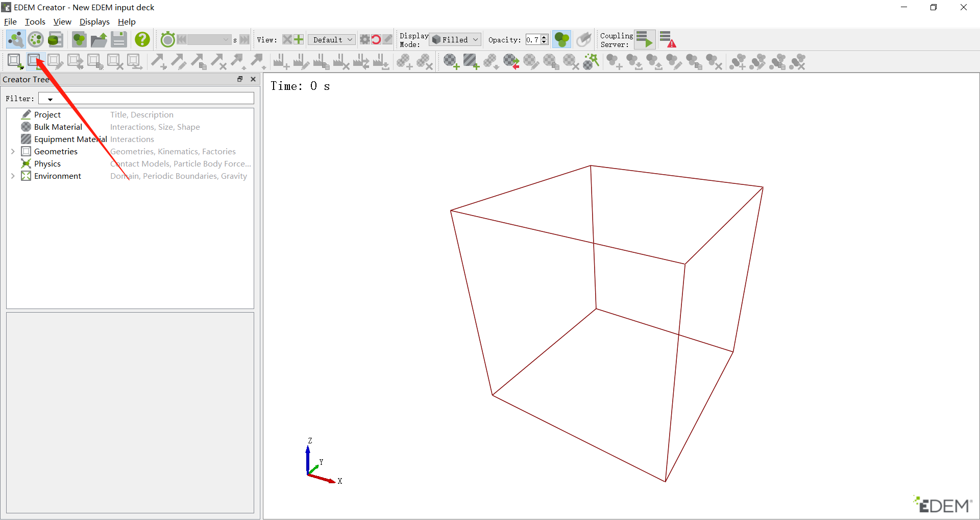Click the view settings gear icon
The height and width of the screenshot is (520, 980).
364,39
